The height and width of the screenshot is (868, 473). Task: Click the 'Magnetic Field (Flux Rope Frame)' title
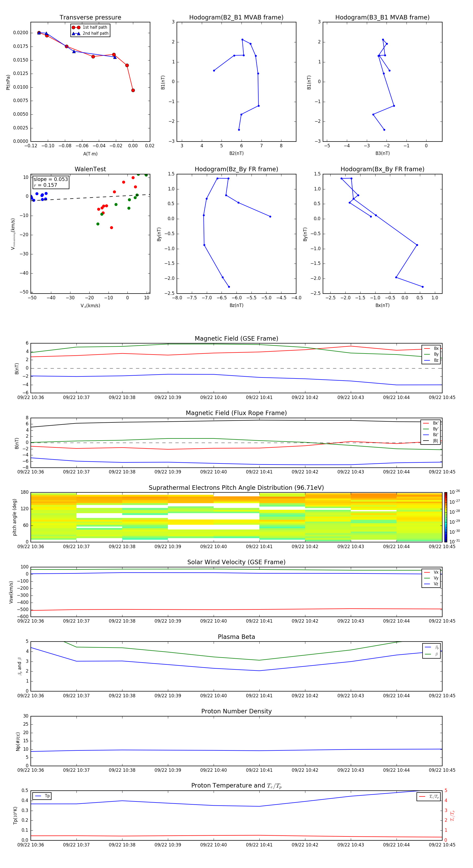236,413
